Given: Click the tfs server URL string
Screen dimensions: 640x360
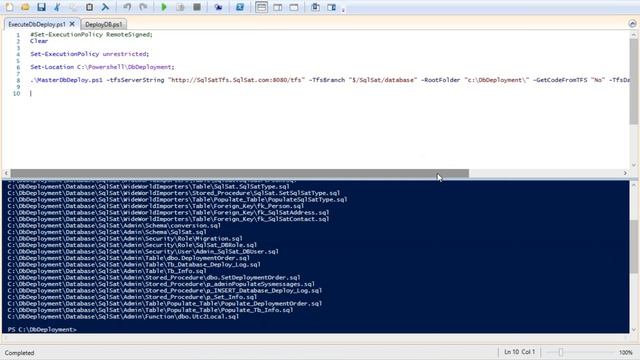Looking at the screenshot, I should (x=236, y=80).
